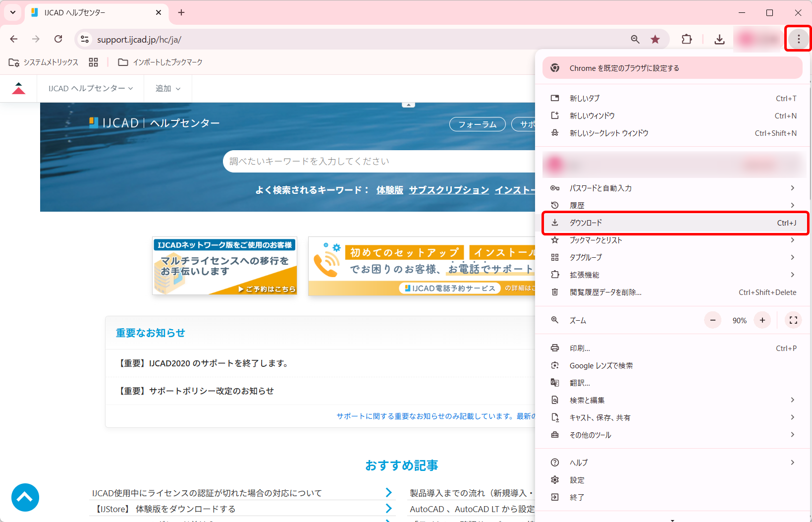This screenshot has height=522, width=812.
Task: Click the IJCAD triangle logo
Action: pos(19,88)
